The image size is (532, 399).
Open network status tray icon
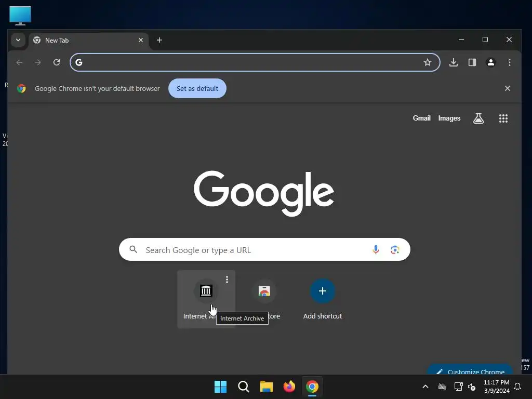(x=458, y=387)
